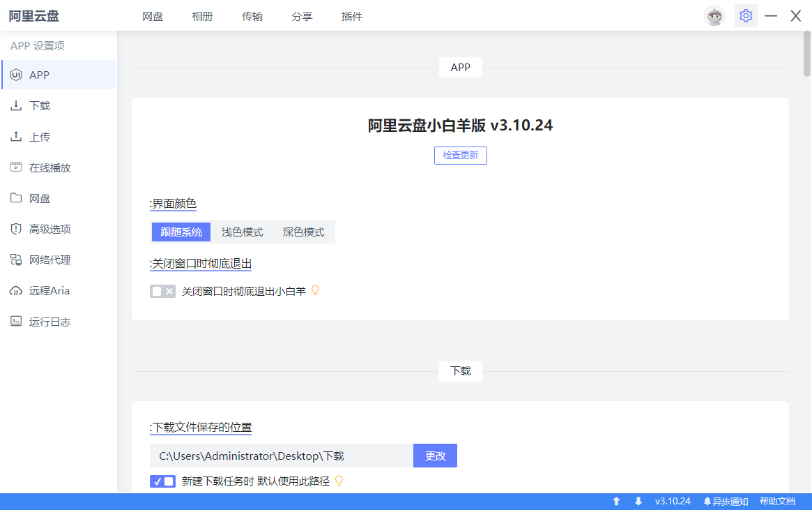Select 浅色模式 light mode option

pos(243,232)
